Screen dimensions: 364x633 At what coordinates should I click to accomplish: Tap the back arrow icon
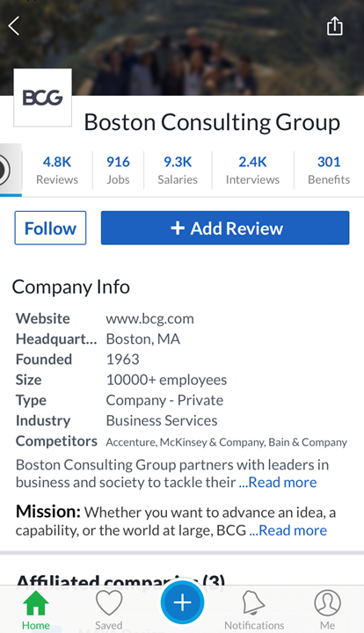tap(14, 25)
